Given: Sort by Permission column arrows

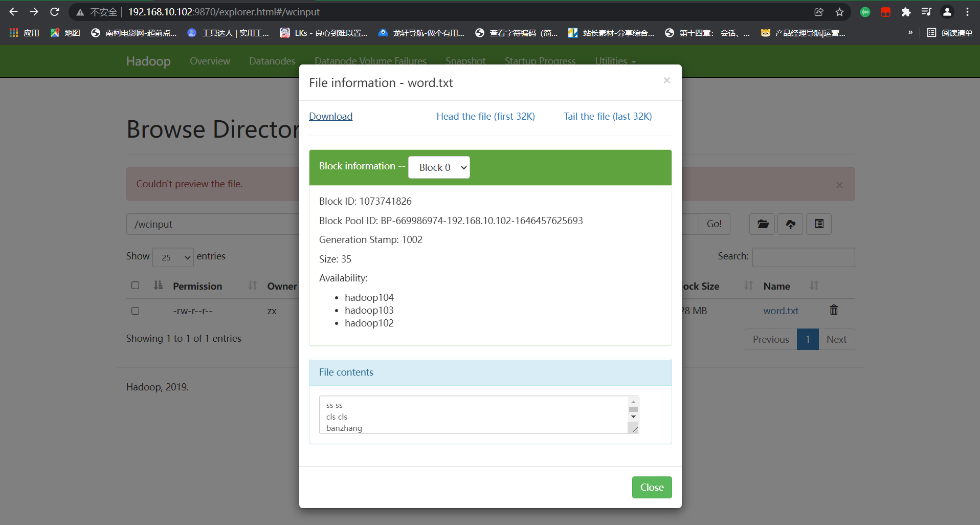Looking at the screenshot, I should [x=252, y=286].
